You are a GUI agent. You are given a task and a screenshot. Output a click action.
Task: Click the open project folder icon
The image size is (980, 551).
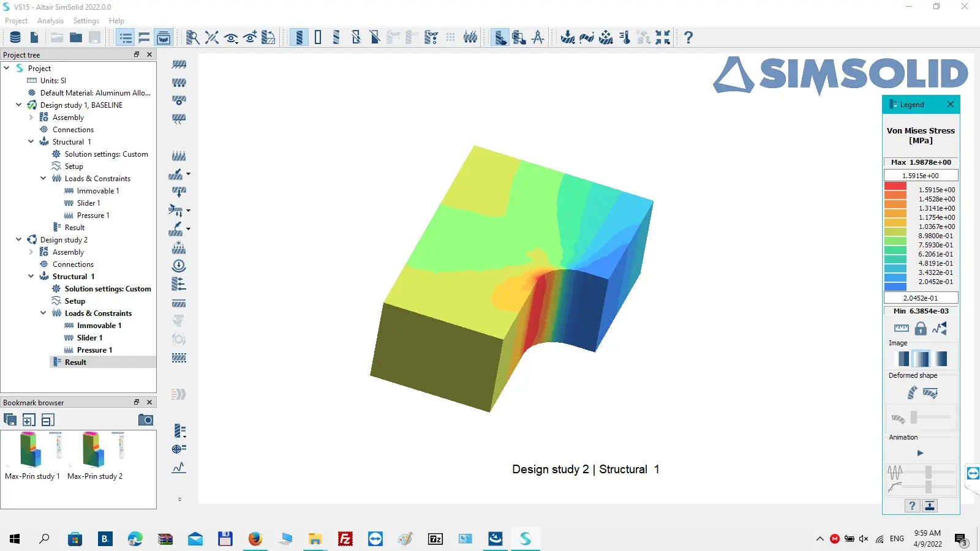coord(76,37)
